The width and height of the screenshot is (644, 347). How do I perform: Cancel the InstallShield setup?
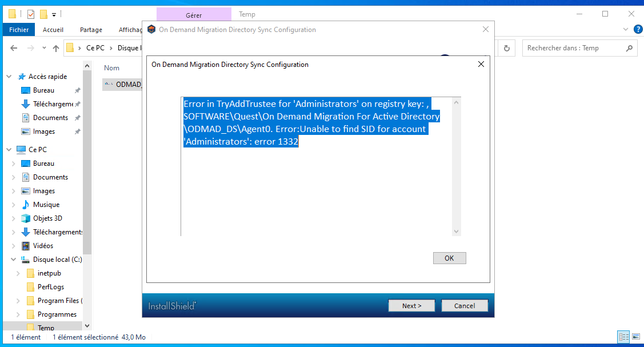(x=465, y=305)
